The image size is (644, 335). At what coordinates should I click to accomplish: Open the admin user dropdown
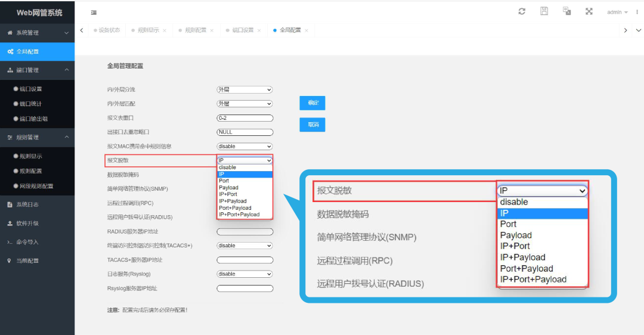click(617, 13)
